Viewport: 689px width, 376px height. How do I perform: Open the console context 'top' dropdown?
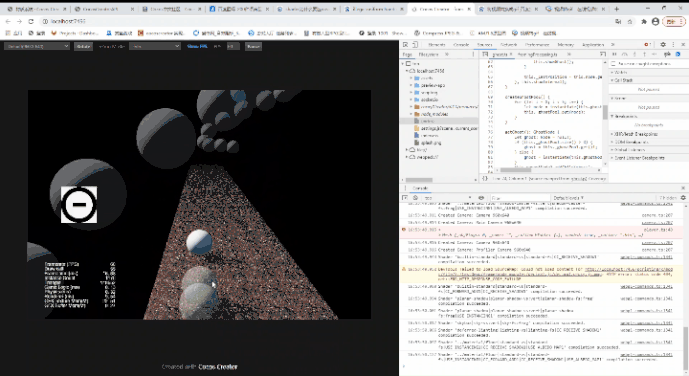click(447, 198)
